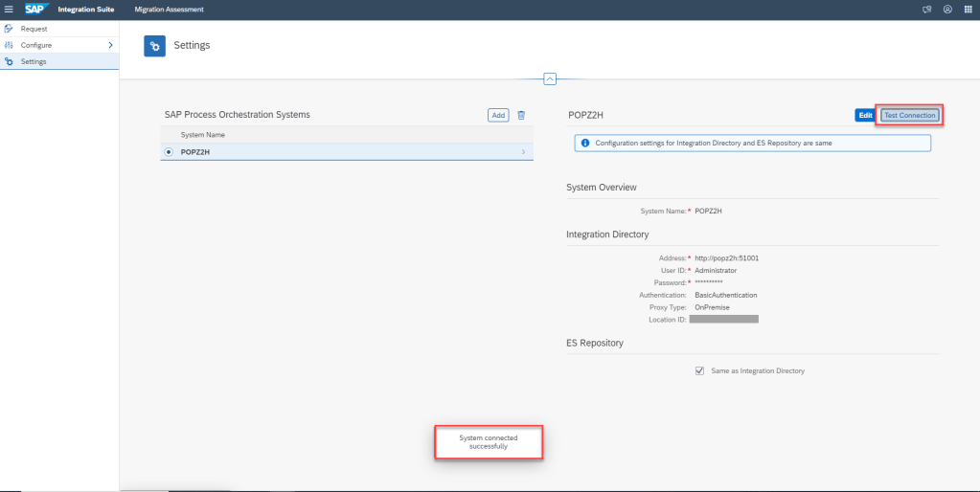The image size is (980, 492).
Task: Click the Request icon in the sidebar
Action: tap(9, 29)
